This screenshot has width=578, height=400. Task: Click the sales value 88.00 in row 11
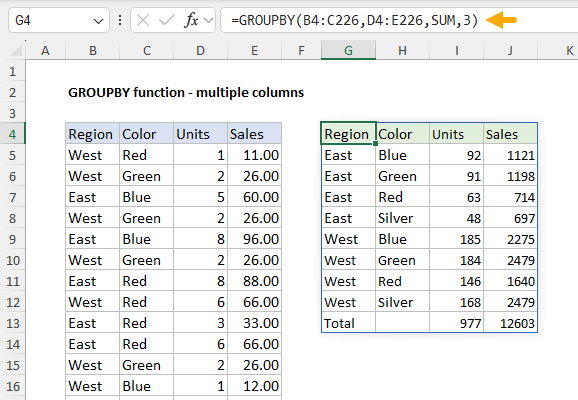point(254,281)
